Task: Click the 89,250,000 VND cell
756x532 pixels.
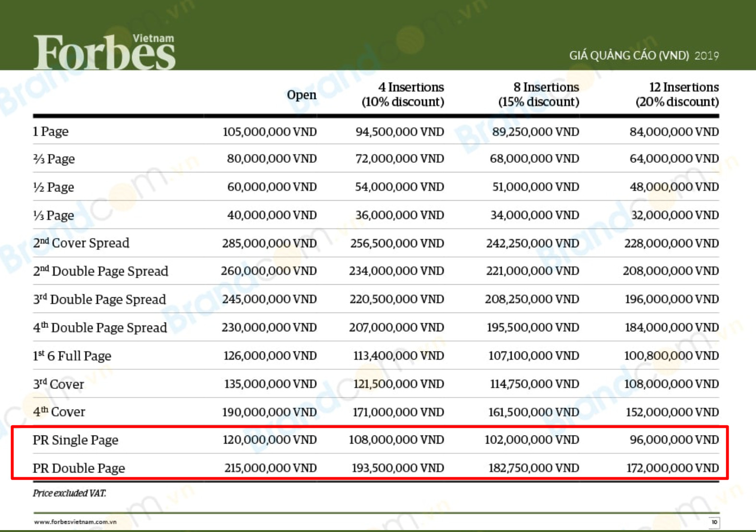Action: click(x=536, y=132)
